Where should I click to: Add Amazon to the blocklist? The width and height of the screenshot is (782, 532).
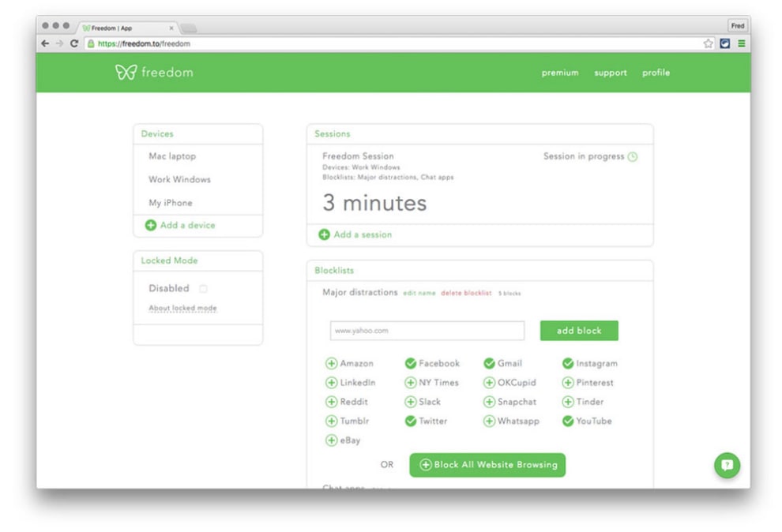[331, 364]
